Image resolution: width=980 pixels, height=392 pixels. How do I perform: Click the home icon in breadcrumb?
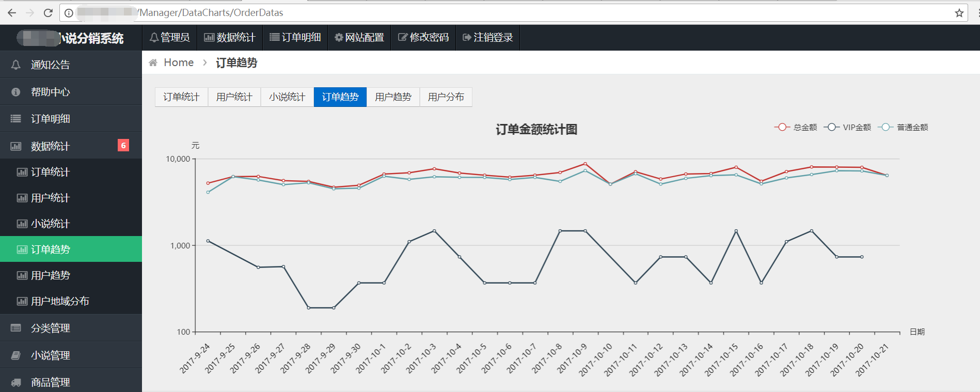click(153, 62)
